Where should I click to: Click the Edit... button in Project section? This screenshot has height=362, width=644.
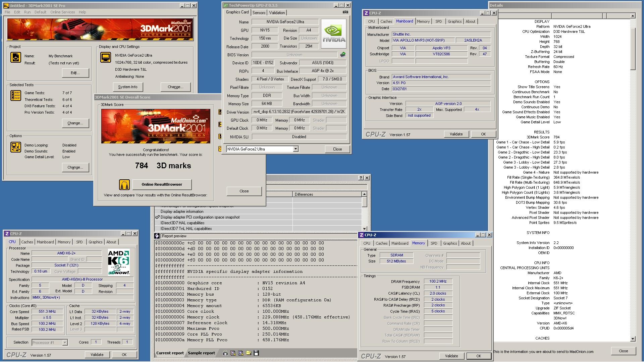point(75,73)
